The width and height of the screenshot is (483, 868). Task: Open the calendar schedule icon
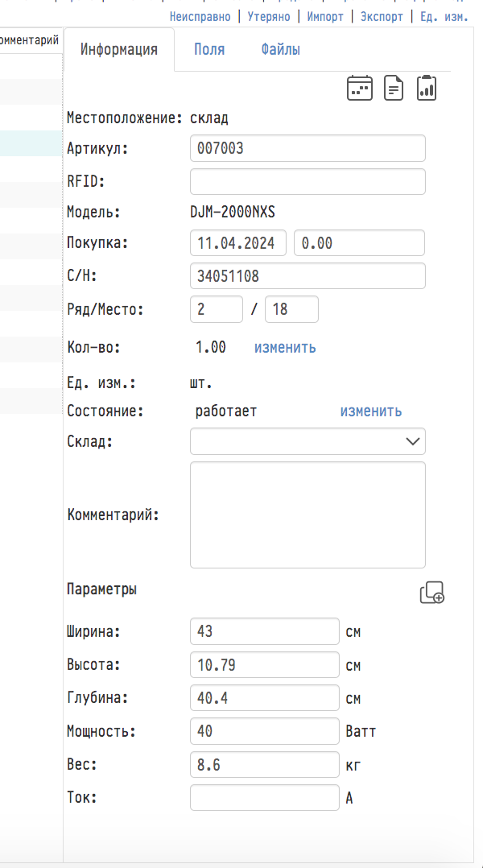coord(360,88)
